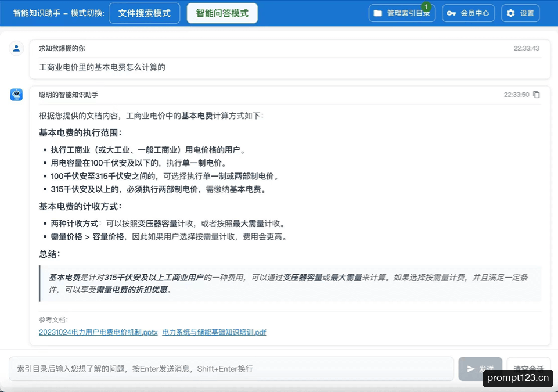Focus the question input field
558x392 pixels.
(231, 369)
